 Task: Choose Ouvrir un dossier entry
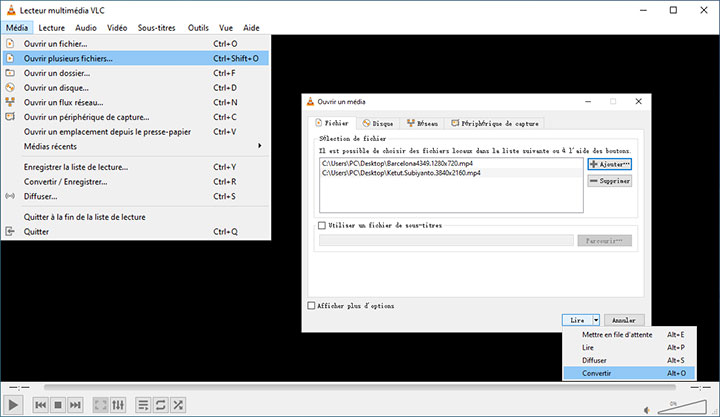[135, 73]
